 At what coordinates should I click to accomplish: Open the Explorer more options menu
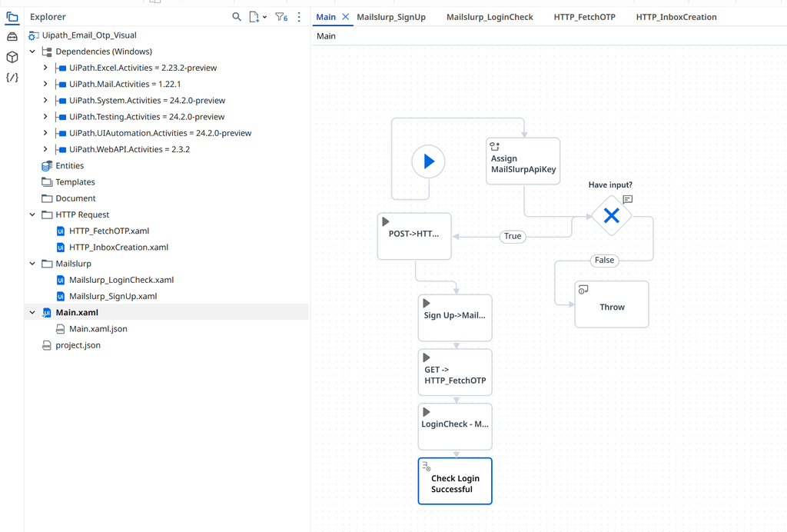click(299, 17)
